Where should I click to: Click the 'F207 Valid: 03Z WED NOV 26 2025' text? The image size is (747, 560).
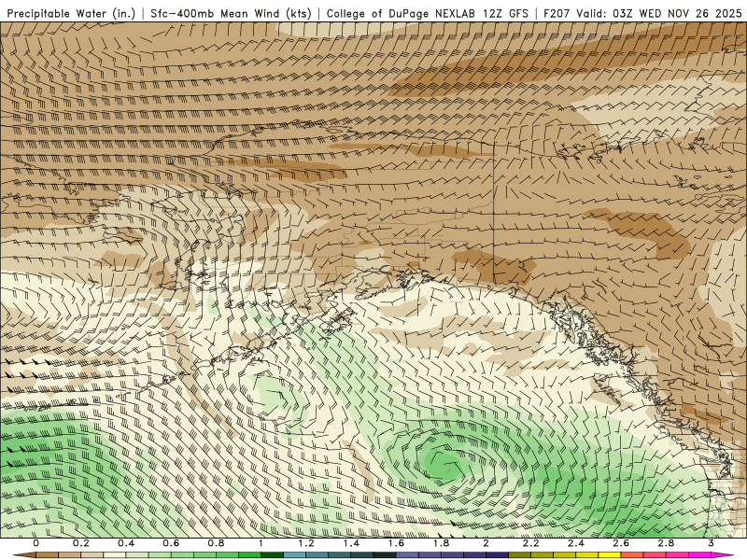click(642, 14)
